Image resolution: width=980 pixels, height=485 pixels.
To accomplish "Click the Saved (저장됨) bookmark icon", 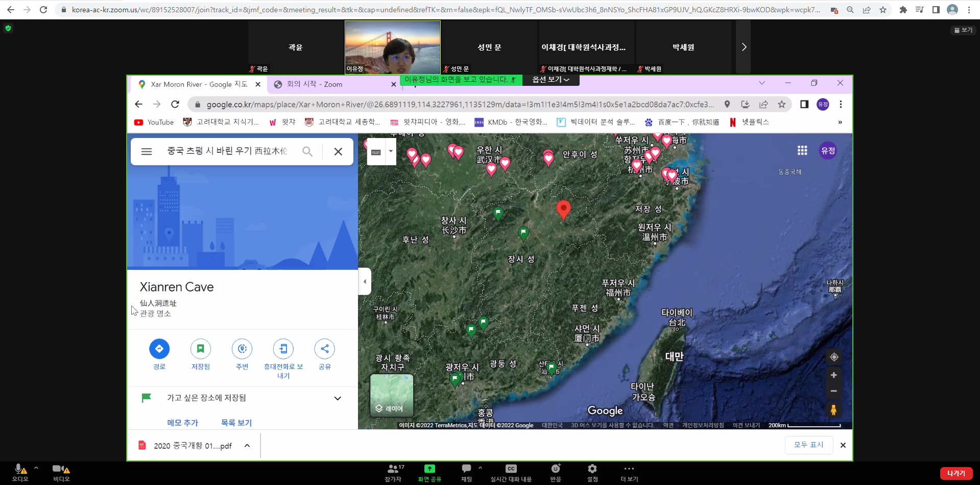I will click(x=201, y=349).
